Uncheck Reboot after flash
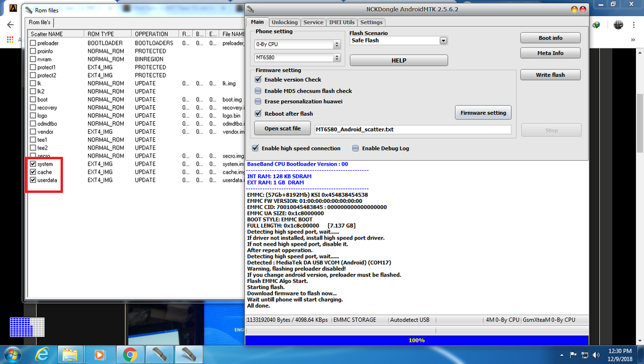 pos(258,114)
